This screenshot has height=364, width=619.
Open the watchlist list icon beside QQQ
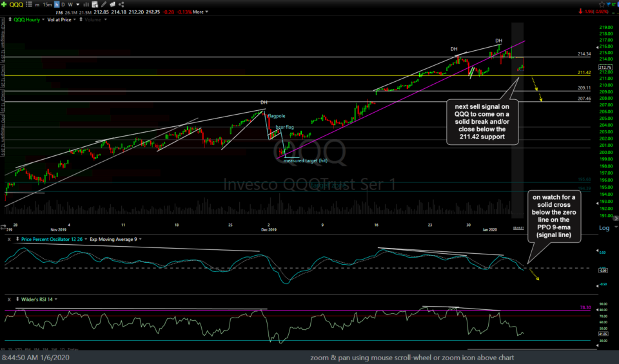click(x=29, y=5)
